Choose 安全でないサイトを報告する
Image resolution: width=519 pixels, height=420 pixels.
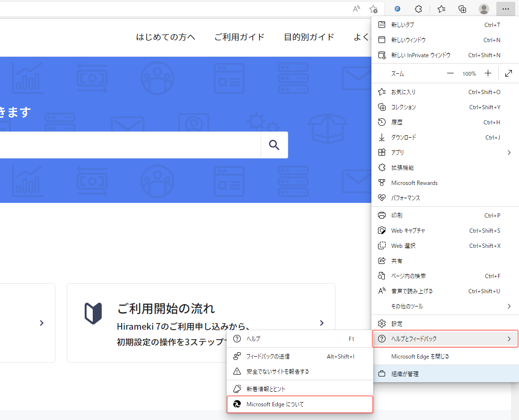click(300, 372)
